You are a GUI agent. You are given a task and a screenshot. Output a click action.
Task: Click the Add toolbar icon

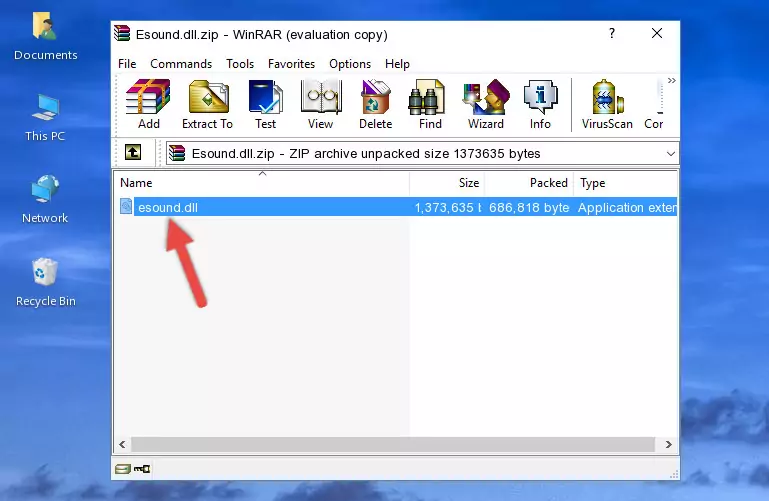[x=148, y=104]
